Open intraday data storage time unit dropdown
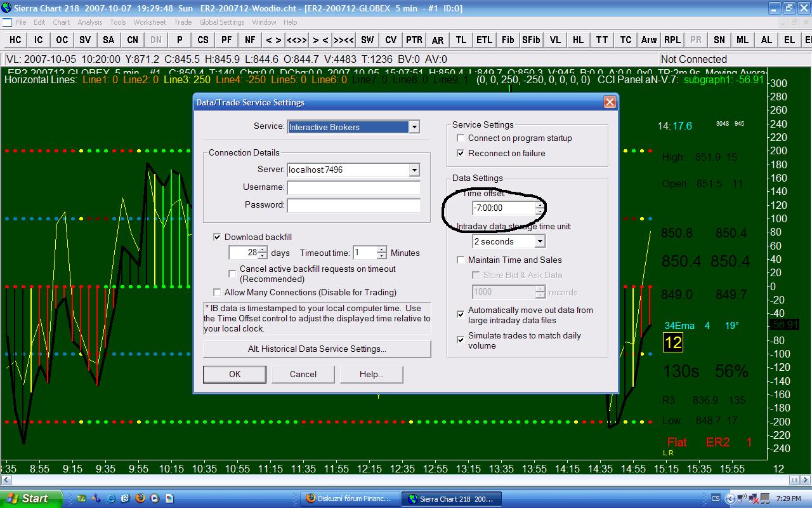The image size is (812, 508). pyautogui.click(x=539, y=241)
